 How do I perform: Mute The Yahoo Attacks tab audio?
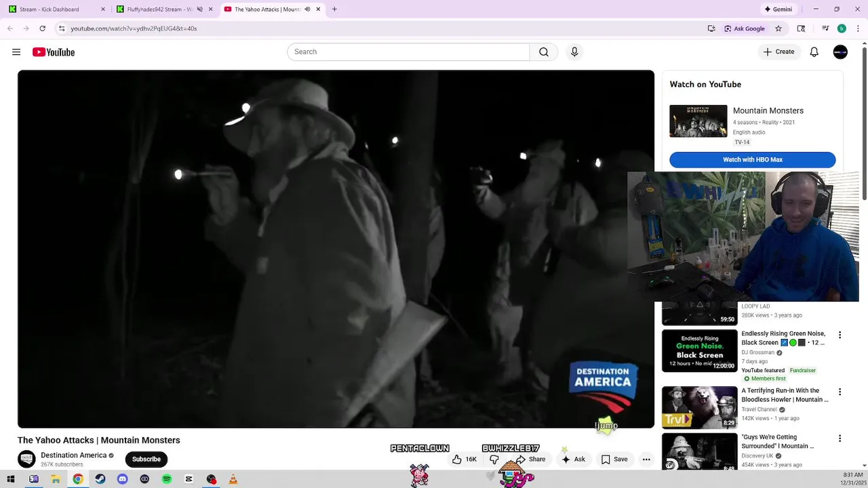(x=307, y=9)
